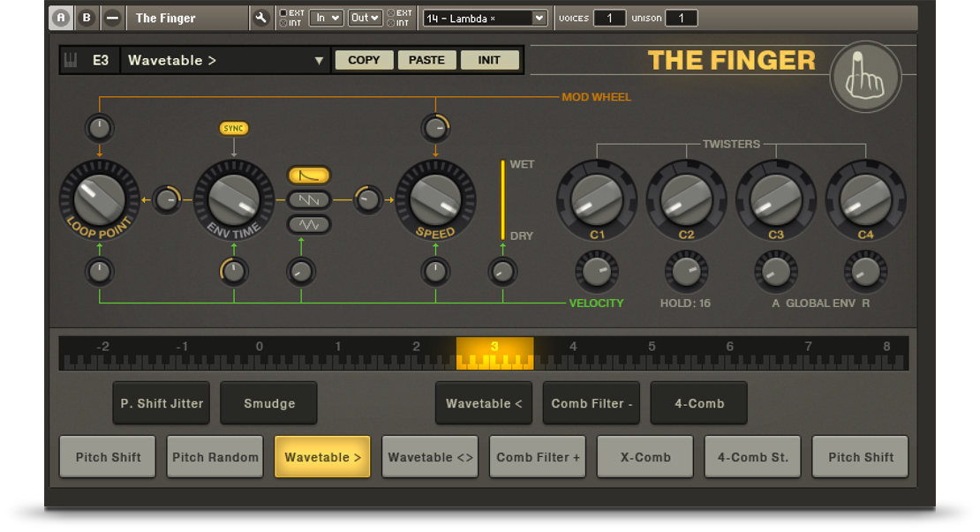Click the C2 twister knob
Screen dimensions: 980x532
[x=686, y=199]
